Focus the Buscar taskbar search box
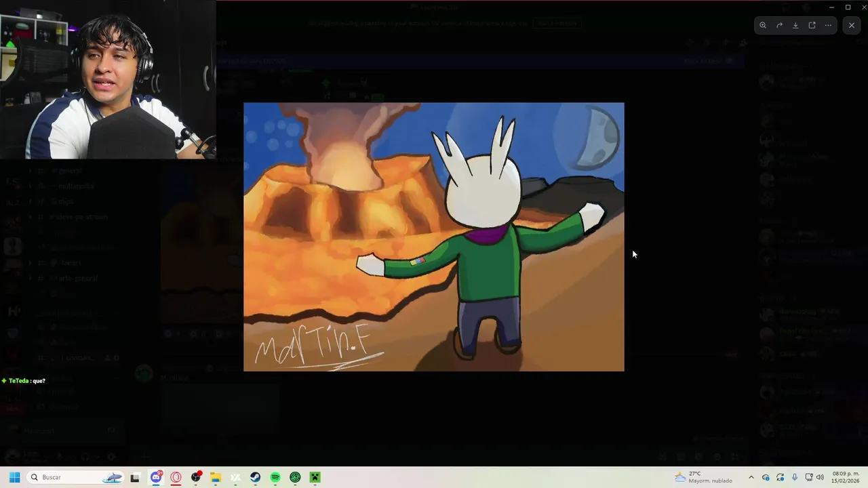This screenshot has width=868, height=488. click(x=76, y=477)
